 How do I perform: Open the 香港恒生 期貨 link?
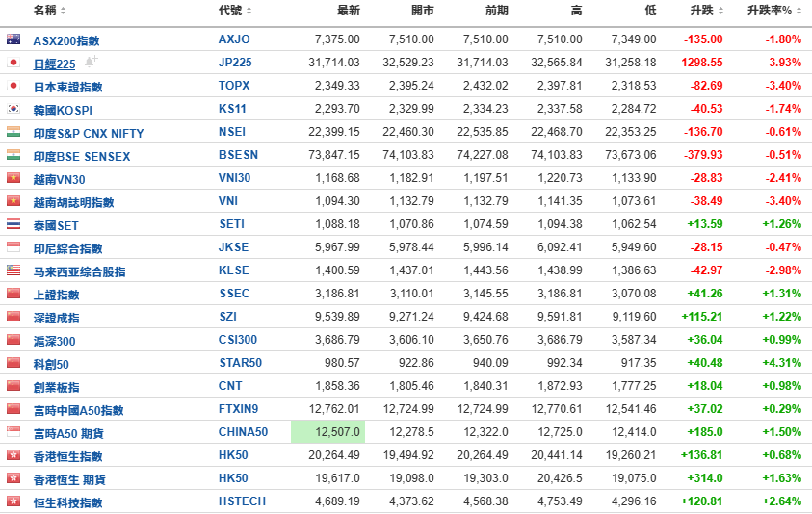[x=69, y=480]
